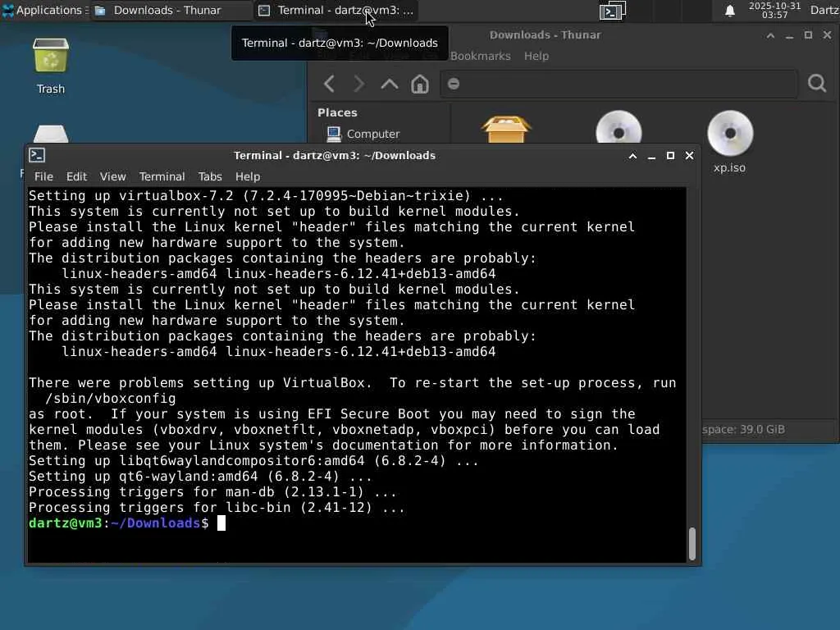Open the Terminal menu in terminal window
The width and height of the screenshot is (840, 630).
(x=162, y=176)
